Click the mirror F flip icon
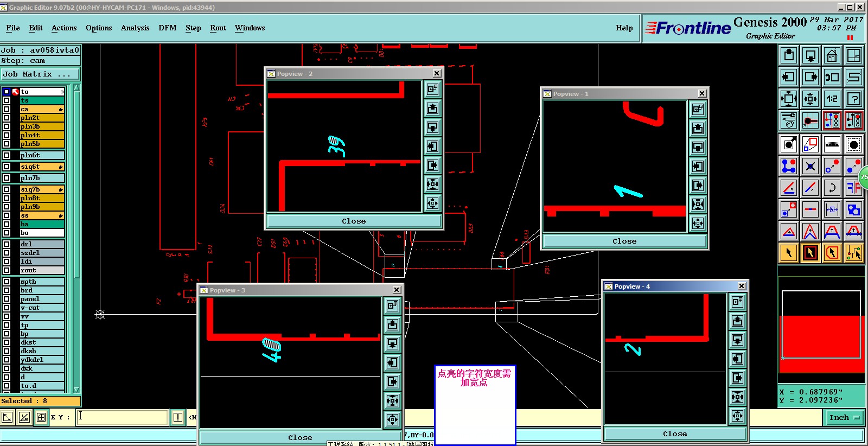This screenshot has height=446, width=868. point(854,188)
